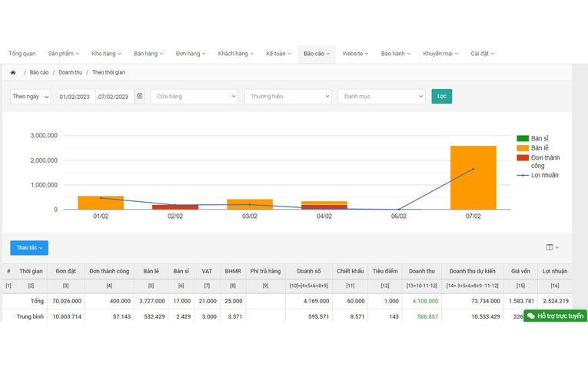Image resolution: width=588 pixels, height=367 pixels.
Task: Sort by Đơn đặt column header
Action: pyautogui.click(x=66, y=271)
